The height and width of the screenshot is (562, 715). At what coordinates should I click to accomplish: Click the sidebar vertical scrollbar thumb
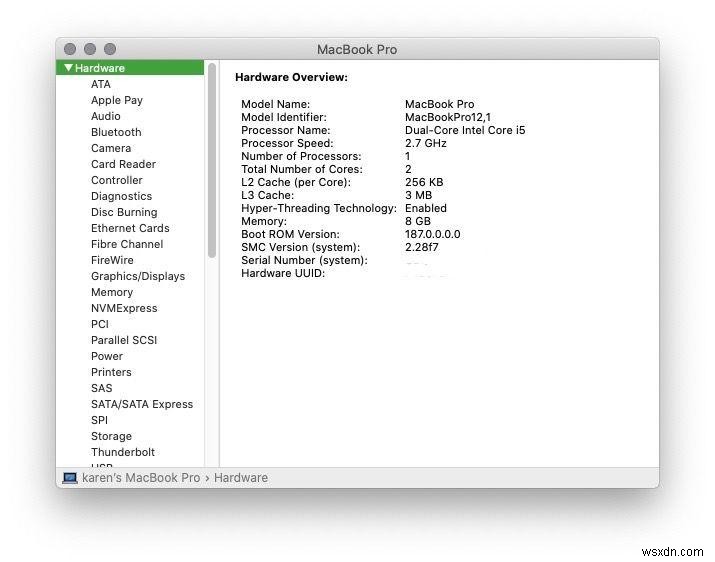(212, 161)
